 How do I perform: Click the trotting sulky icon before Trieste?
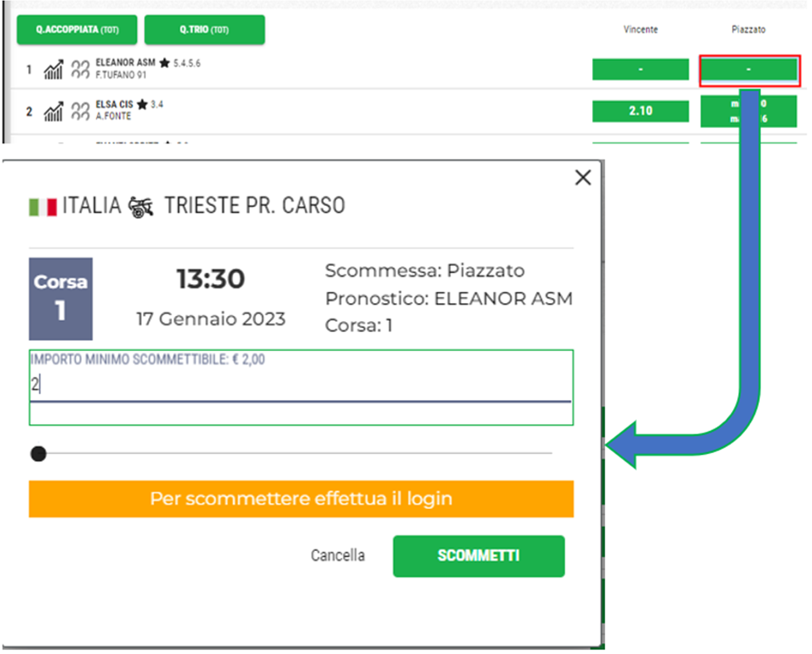(140, 207)
